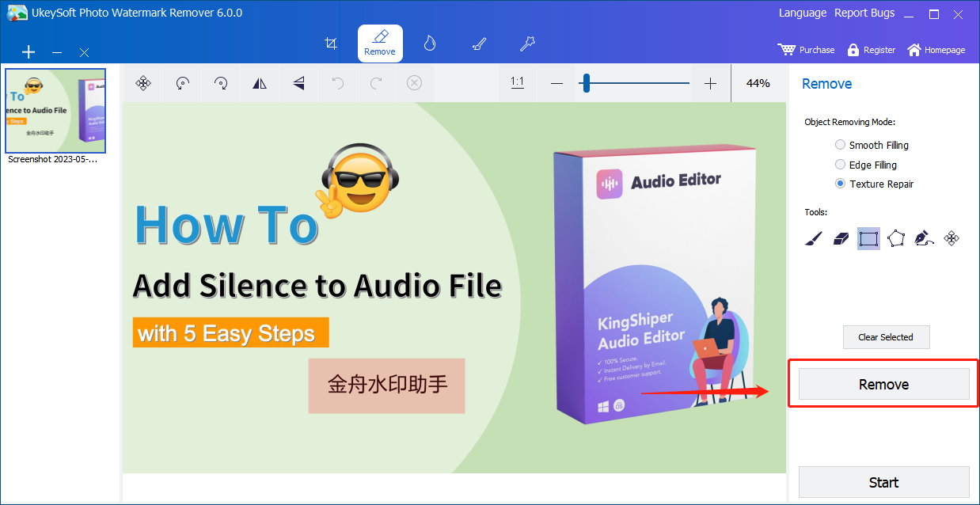Click the undo arrow
The height and width of the screenshot is (505, 980).
(337, 83)
